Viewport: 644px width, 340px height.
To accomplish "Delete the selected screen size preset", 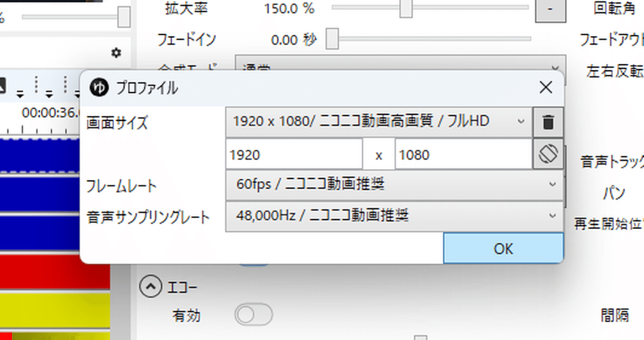I will coord(548,122).
